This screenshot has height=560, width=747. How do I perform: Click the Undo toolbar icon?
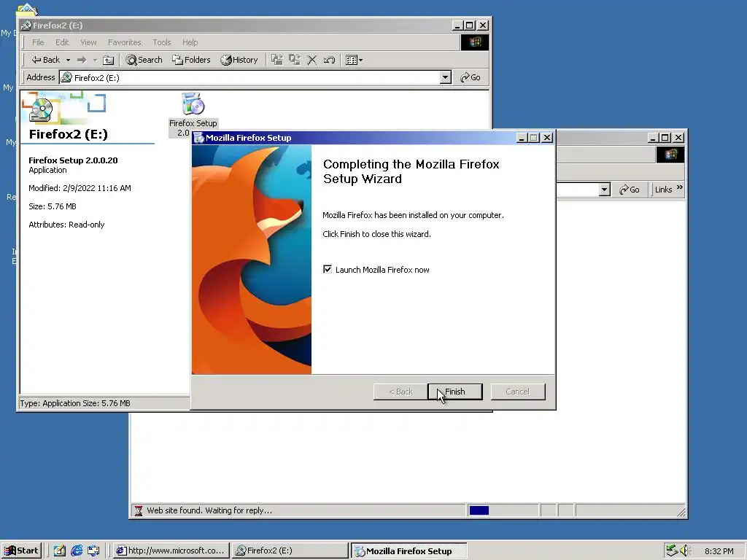point(329,60)
